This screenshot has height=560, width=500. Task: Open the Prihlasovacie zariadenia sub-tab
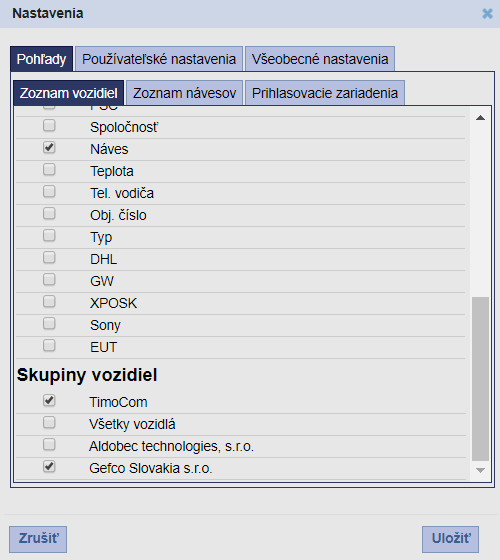pos(325,93)
